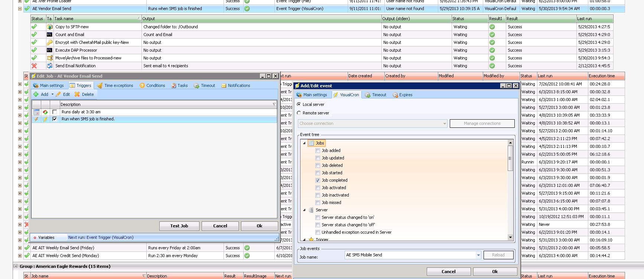Collapse the Jobs node in Event tree

[304, 143]
